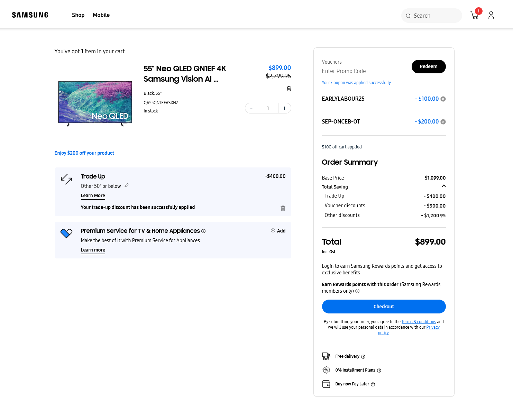Screen dimensions: 513x420
Task: Open the Buy now Pay Later help icon
Action: point(373,384)
